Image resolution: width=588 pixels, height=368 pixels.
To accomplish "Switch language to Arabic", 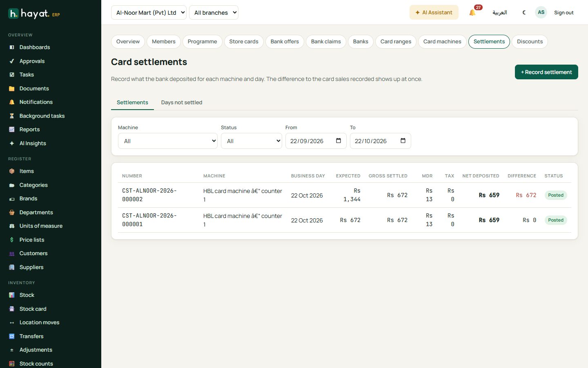I will pos(500,13).
